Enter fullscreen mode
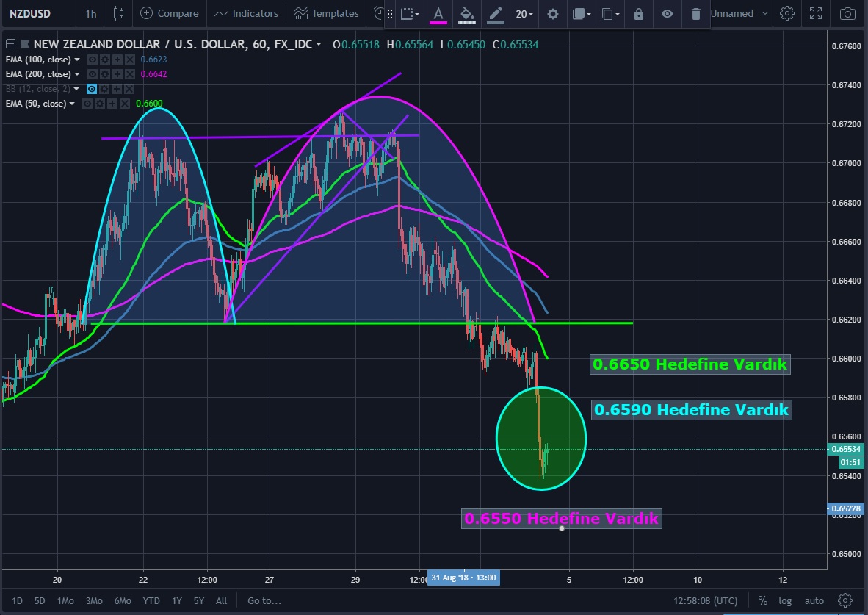 pyautogui.click(x=816, y=13)
